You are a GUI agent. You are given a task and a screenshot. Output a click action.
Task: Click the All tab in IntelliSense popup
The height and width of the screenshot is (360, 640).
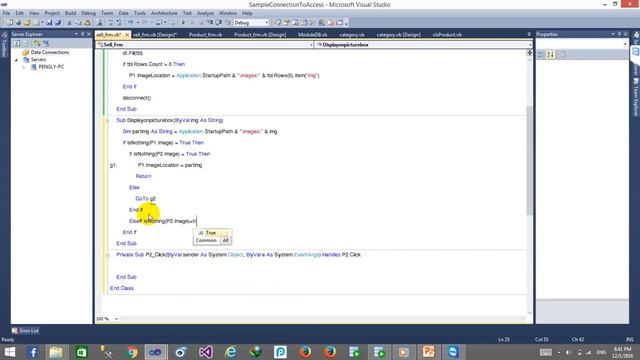click(x=225, y=240)
